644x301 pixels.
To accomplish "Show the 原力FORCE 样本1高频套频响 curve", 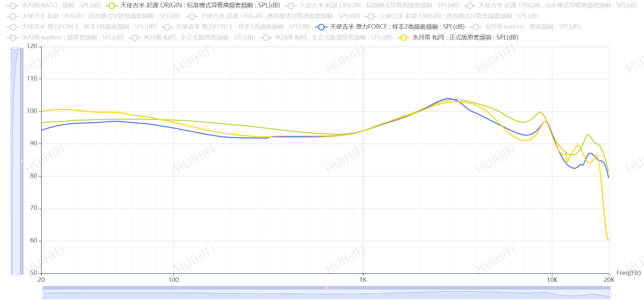I will (x=168, y=27).
